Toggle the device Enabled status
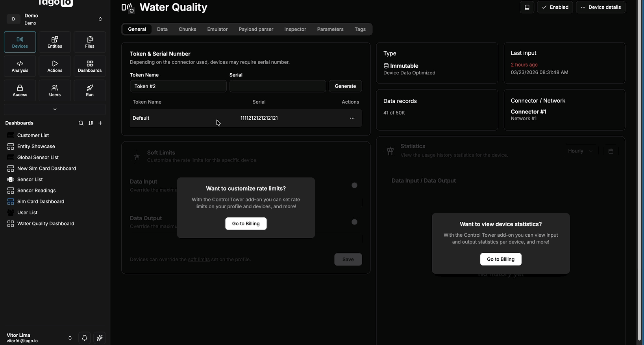 coord(555,7)
